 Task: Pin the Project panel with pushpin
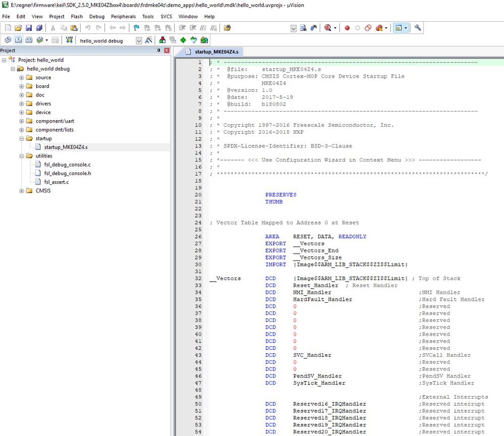point(158,50)
